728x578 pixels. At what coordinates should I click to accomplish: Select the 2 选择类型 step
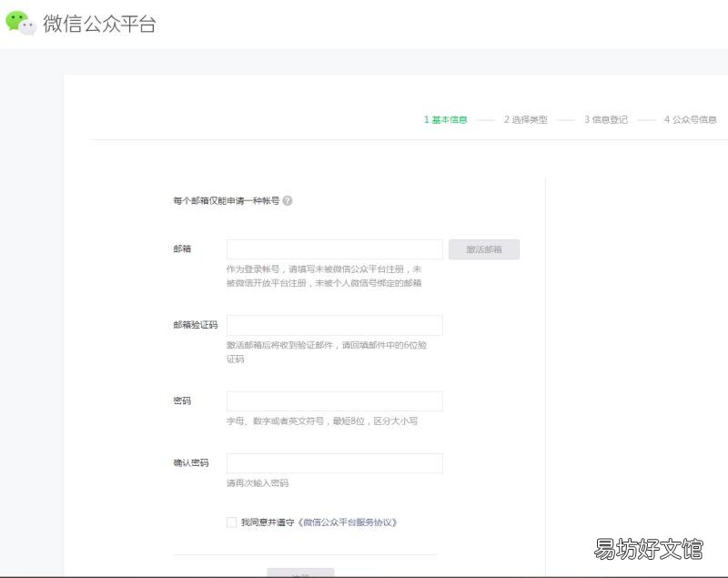[526, 120]
